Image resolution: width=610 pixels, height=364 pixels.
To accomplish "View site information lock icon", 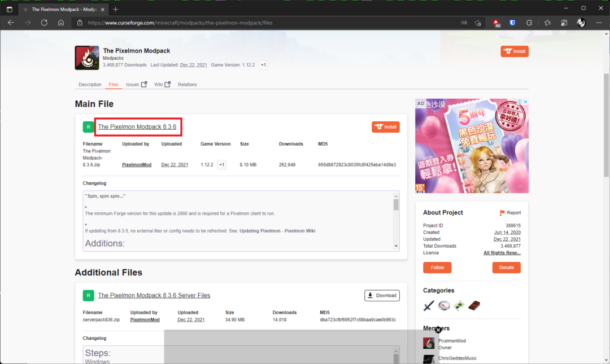I will [x=80, y=23].
